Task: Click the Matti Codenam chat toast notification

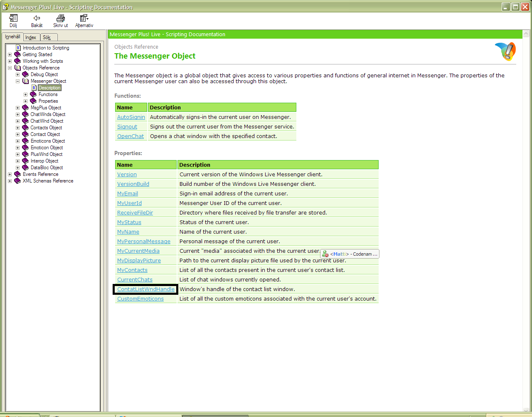Action: (x=350, y=254)
